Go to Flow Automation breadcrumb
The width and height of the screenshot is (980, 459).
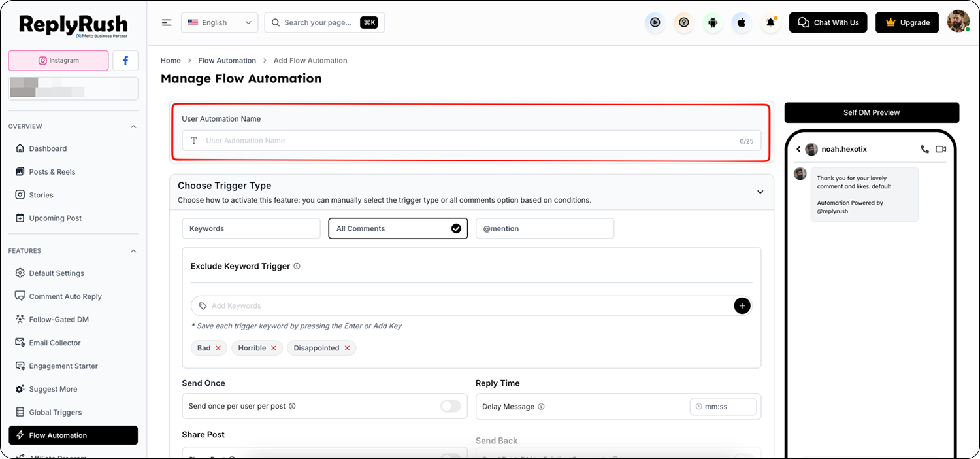click(227, 61)
